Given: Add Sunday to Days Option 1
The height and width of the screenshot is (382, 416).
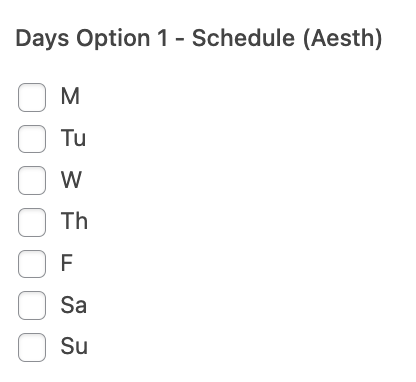Looking at the screenshot, I should pyautogui.click(x=32, y=347).
